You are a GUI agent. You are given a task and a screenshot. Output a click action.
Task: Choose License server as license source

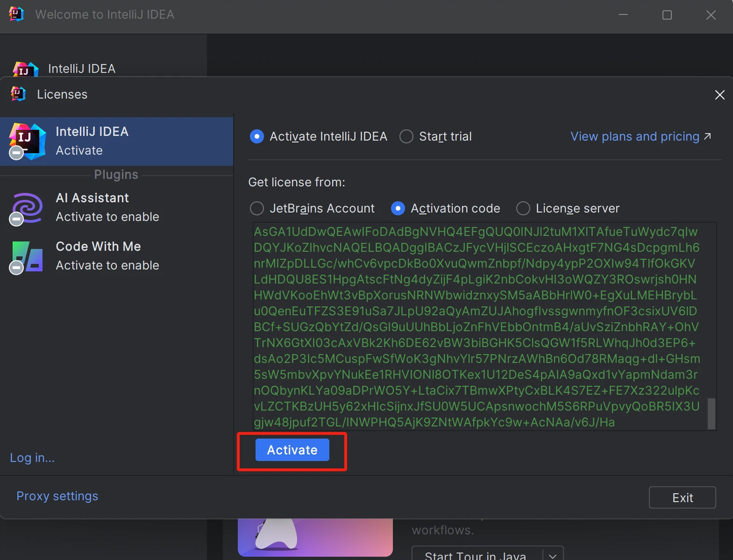[x=523, y=208]
